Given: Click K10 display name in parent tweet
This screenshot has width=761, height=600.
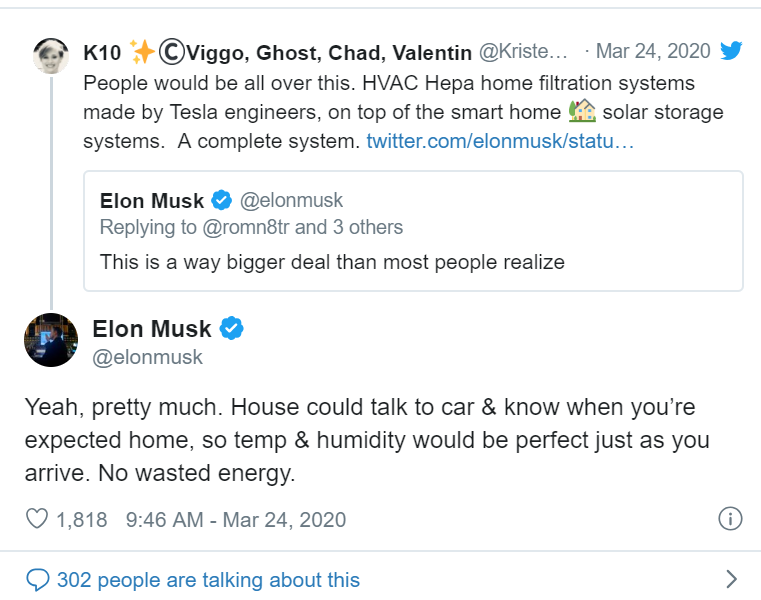Looking at the screenshot, I should coord(102,51).
